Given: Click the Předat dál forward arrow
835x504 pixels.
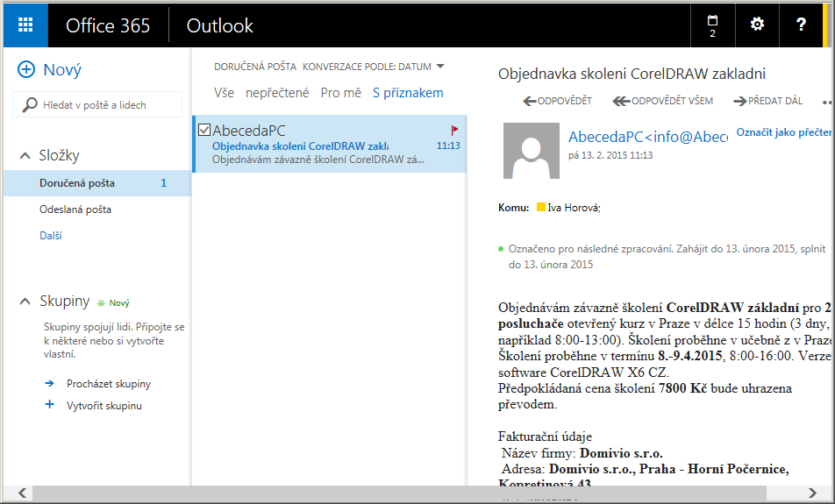Looking at the screenshot, I should click(x=740, y=101).
